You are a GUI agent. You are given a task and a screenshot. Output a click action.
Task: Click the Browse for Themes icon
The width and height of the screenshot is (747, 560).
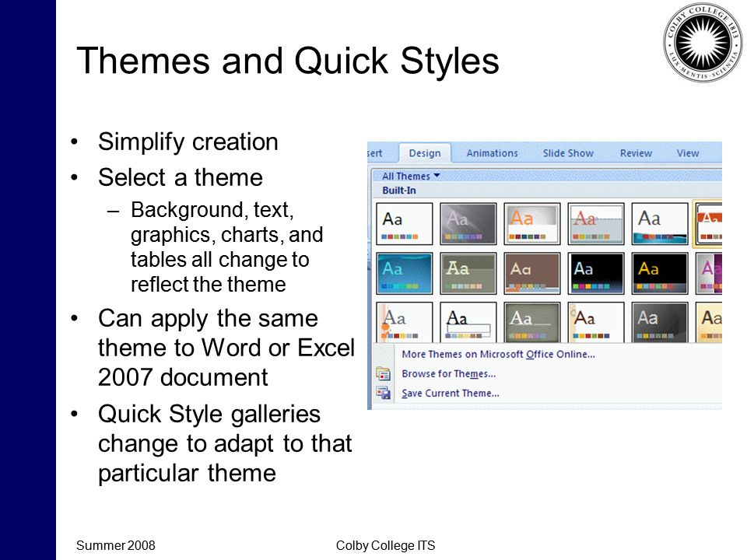coord(383,374)
